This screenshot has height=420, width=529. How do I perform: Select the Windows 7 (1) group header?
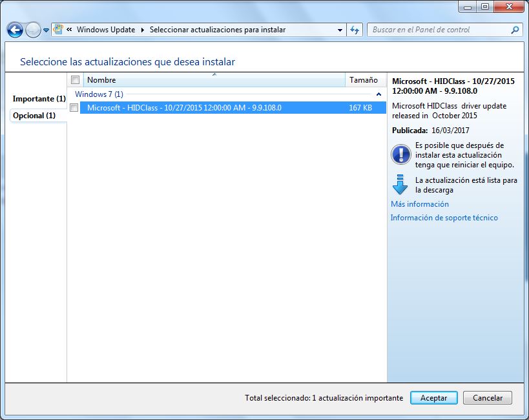(99, 94)
